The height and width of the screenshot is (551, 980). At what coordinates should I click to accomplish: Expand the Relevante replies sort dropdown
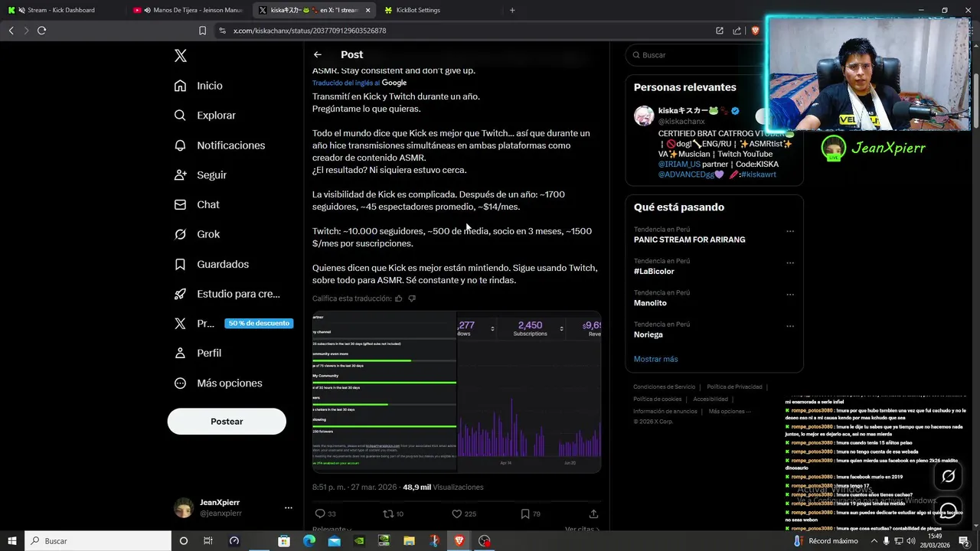[332, 530]
